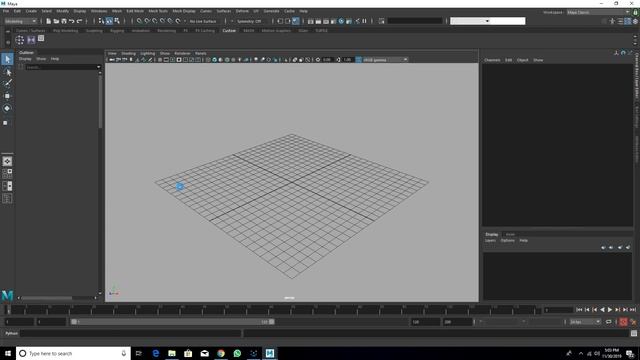The width and height of the screenshot is (640, 360).
Task: Toggle viewport color management button
Action: click(359, 60)
